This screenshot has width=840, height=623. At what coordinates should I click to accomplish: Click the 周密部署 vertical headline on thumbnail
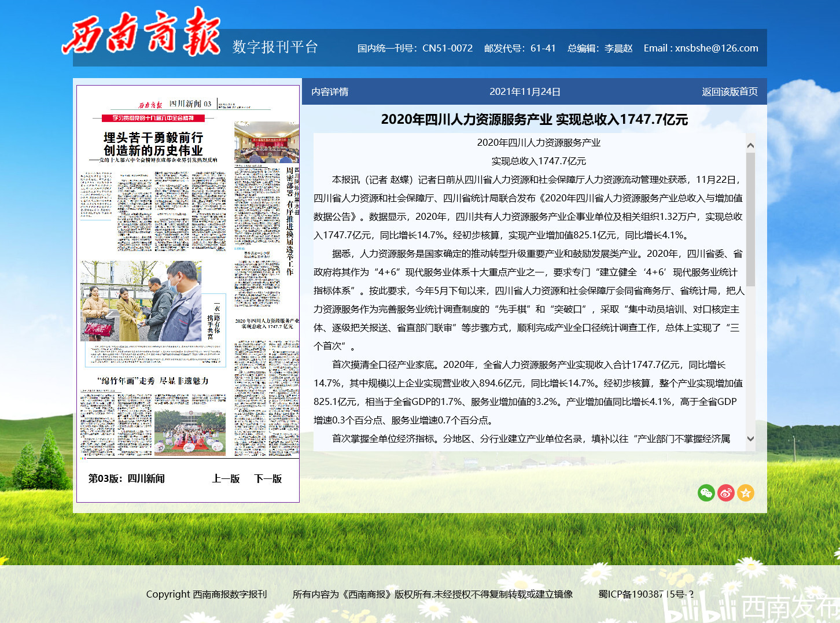click(290, 222)
